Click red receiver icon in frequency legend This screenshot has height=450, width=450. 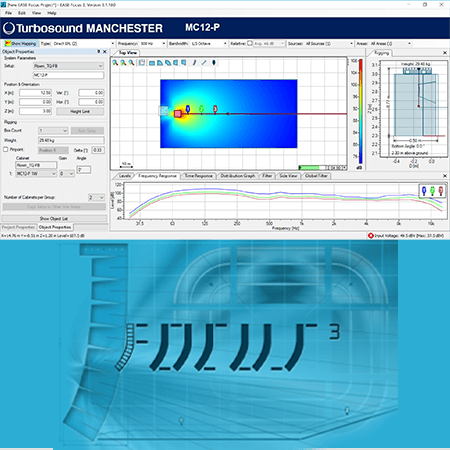pos(441,191)
